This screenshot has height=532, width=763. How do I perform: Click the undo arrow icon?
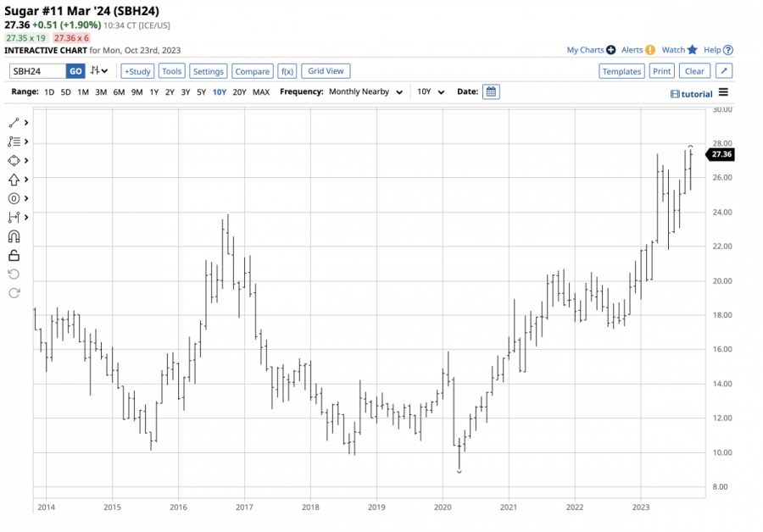click(x=14, y=274)
